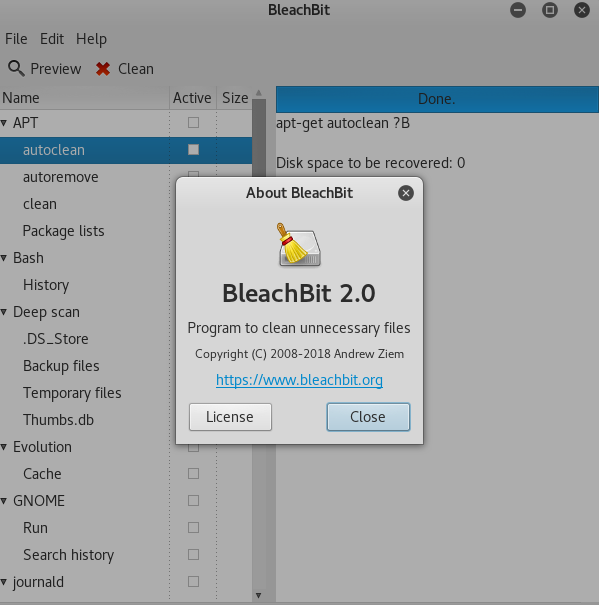The width and height of the screenshot is (599, 605).
Task: Collapse the journald tree group
Action: [x=4, y=582]
